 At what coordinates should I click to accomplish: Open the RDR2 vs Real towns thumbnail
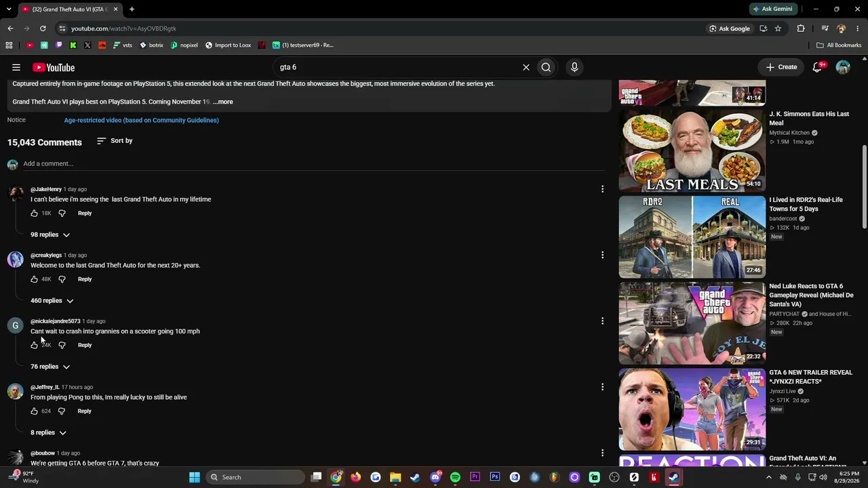[x=692, y=237]
